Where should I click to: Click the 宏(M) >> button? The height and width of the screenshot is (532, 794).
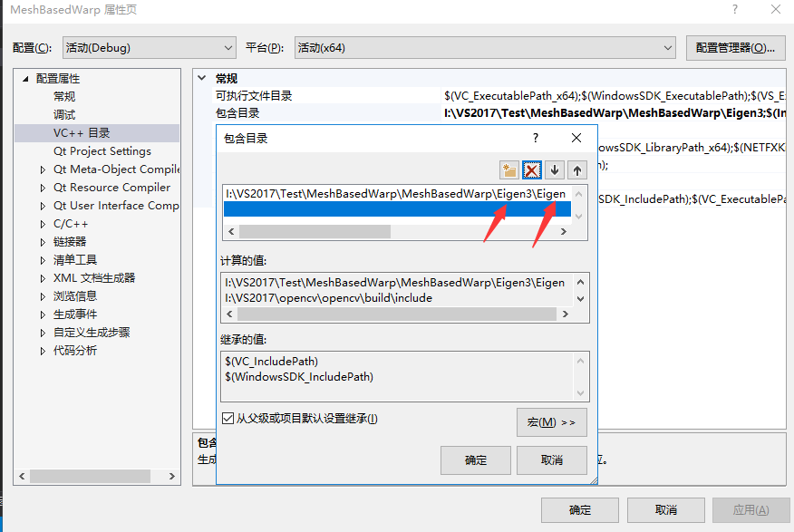click(x=551, y=421)
